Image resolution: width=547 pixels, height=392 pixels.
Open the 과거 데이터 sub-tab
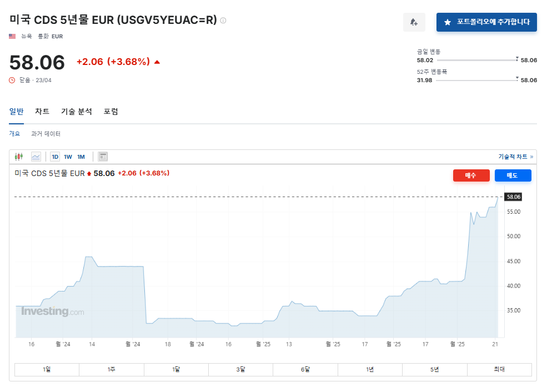point(46,134)
